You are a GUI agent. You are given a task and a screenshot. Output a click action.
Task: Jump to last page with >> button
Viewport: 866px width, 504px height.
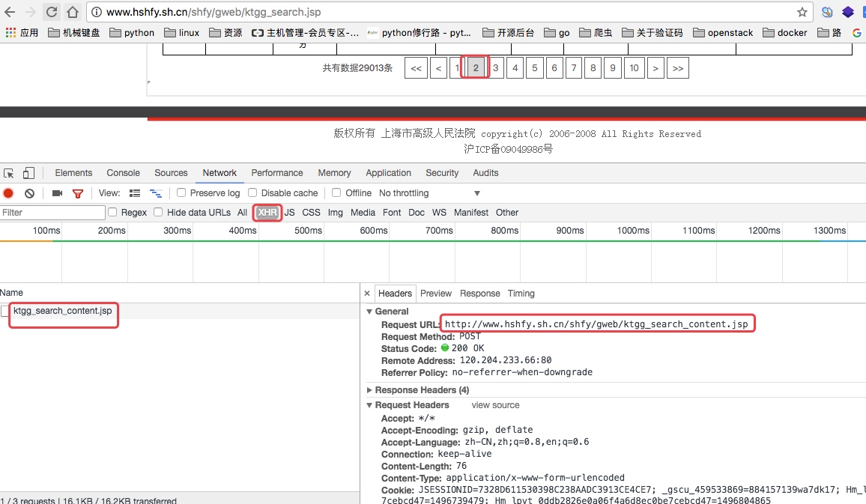point(678,68)
